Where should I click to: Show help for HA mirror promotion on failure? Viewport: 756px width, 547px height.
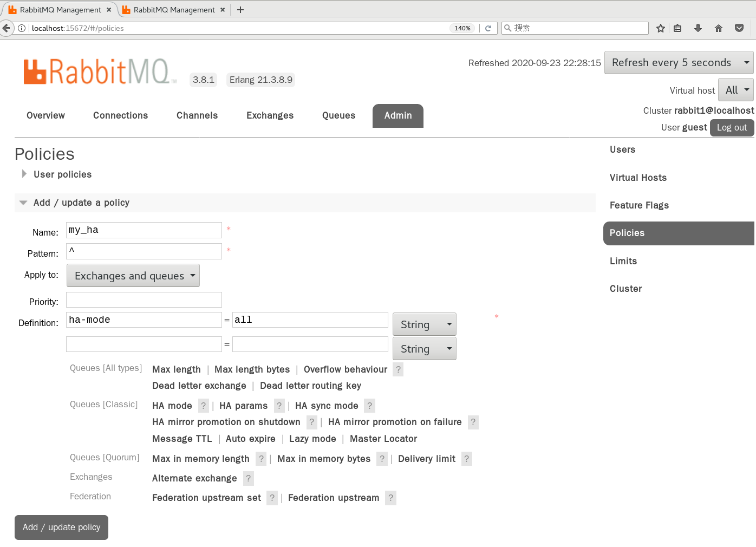pyautogui.click(x=473, y=422)
